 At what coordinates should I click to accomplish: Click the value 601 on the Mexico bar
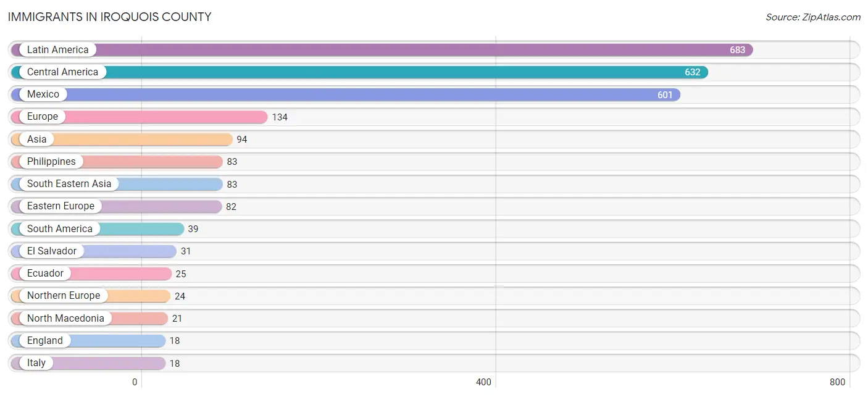665,95
